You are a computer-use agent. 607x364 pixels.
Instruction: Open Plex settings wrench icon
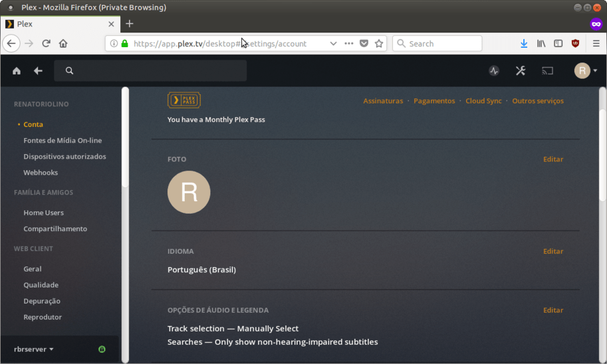pyautogui.click(x=521, y=71)
